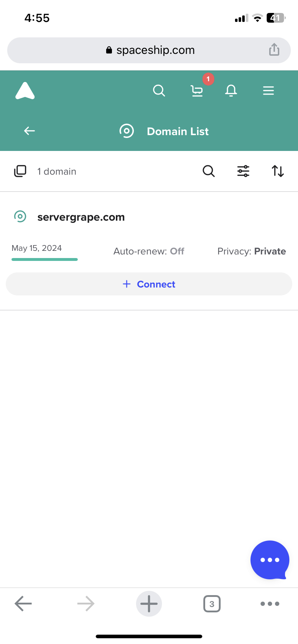This screenshot has height=644, width=298.
Task: Search within the domain list
Action: coord(209,171)
